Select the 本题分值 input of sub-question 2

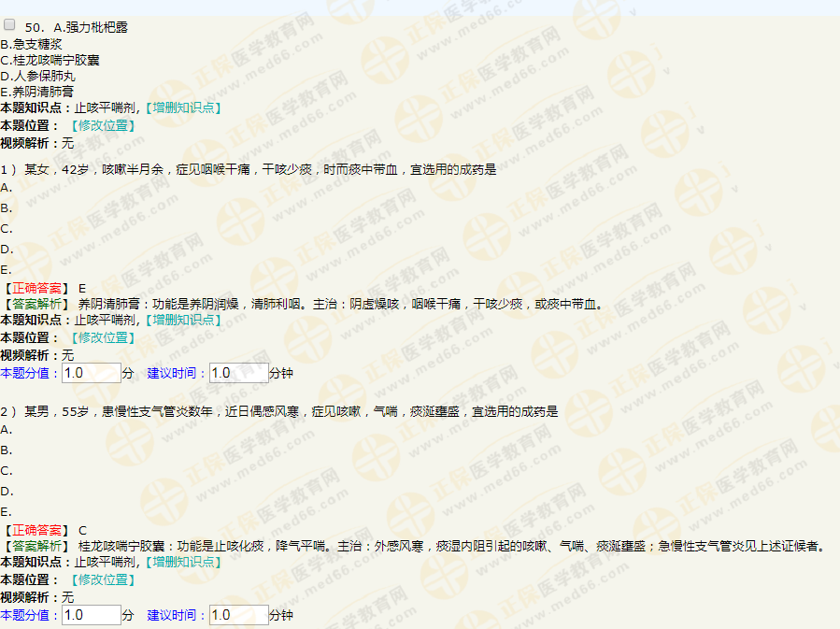[x=91, y=615]
